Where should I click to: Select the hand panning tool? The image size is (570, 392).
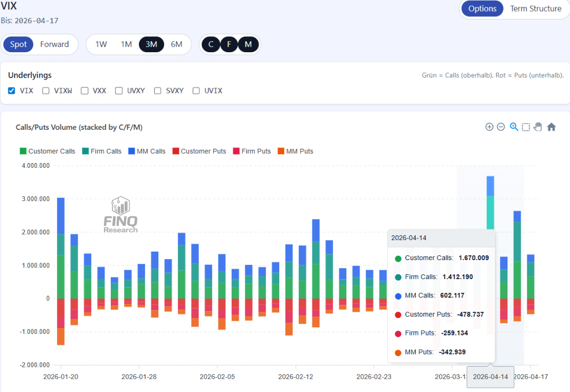538,127
